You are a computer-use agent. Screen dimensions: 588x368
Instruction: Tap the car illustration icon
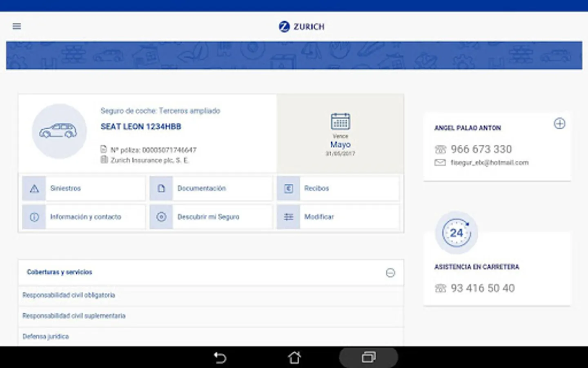(59, 131)
